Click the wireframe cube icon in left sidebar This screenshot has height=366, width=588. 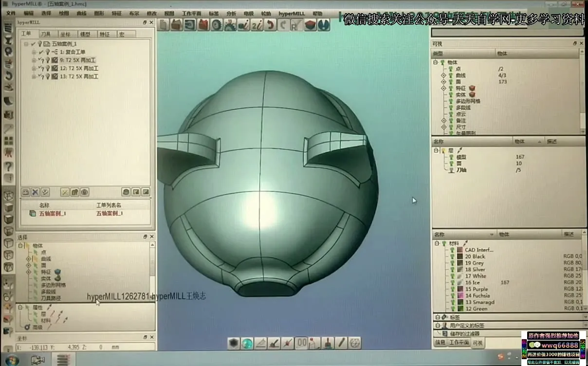tap(8, 196)
